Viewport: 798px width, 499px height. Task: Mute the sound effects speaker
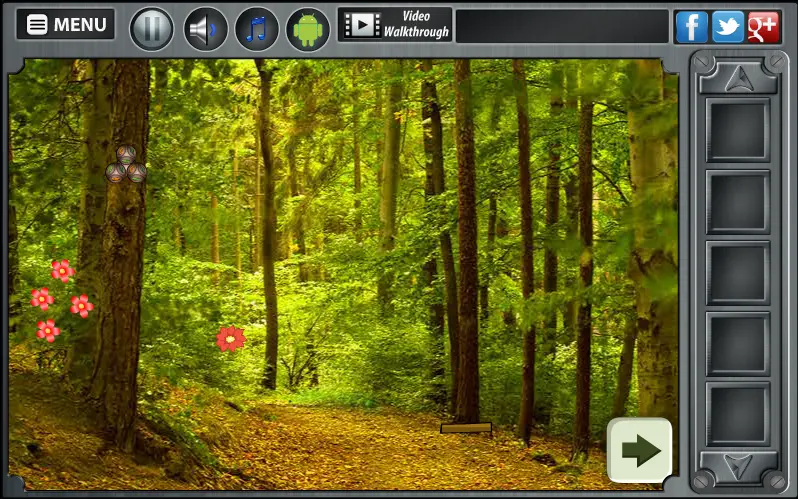[x=205, y=29]
